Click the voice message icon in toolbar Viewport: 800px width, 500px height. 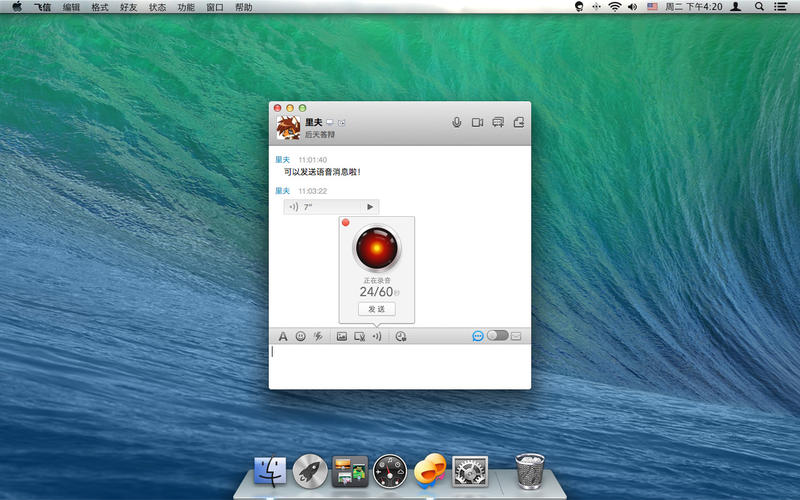tap(377, 337)
